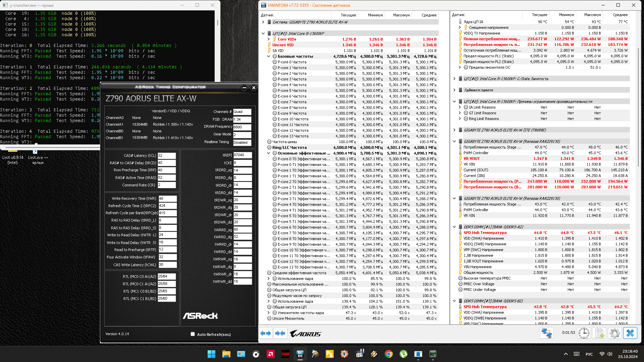The image size is (644, 362).
Task: Click the blue X close sensors button
Action: [x=630, y=333]
